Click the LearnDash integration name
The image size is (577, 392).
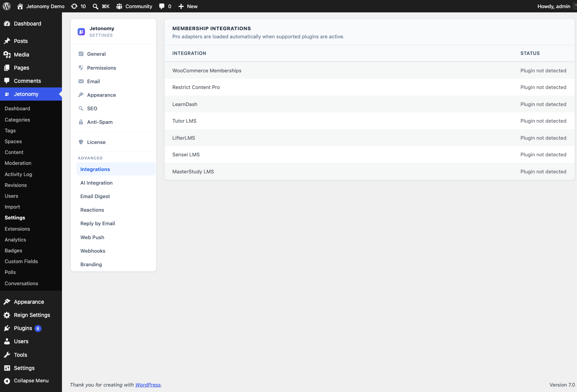(185, 104)
